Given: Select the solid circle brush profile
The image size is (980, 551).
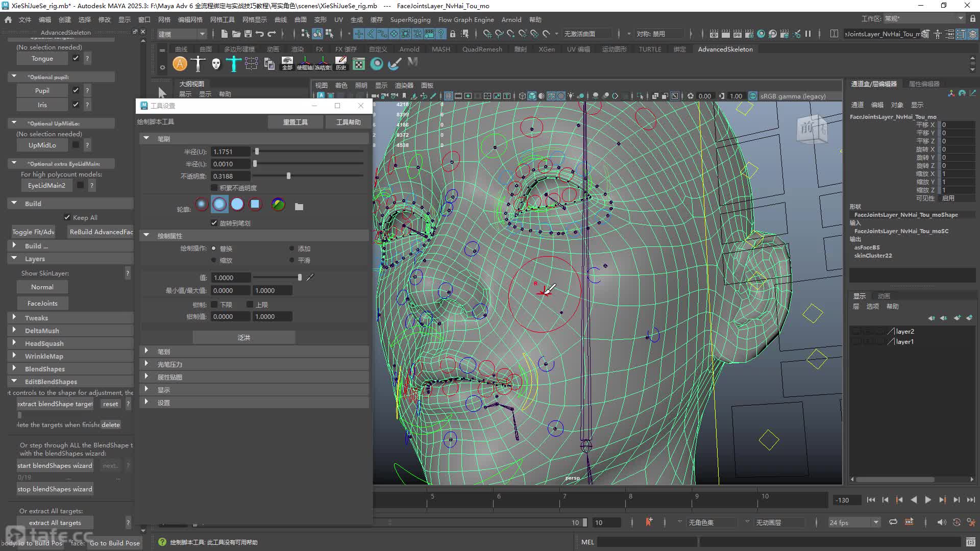Looking at the screenshot, I should [237, 205].
